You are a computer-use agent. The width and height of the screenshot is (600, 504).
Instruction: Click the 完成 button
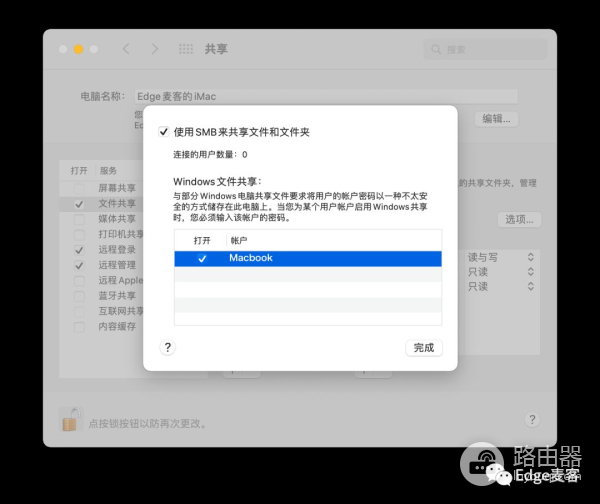(x=424, y=347)
